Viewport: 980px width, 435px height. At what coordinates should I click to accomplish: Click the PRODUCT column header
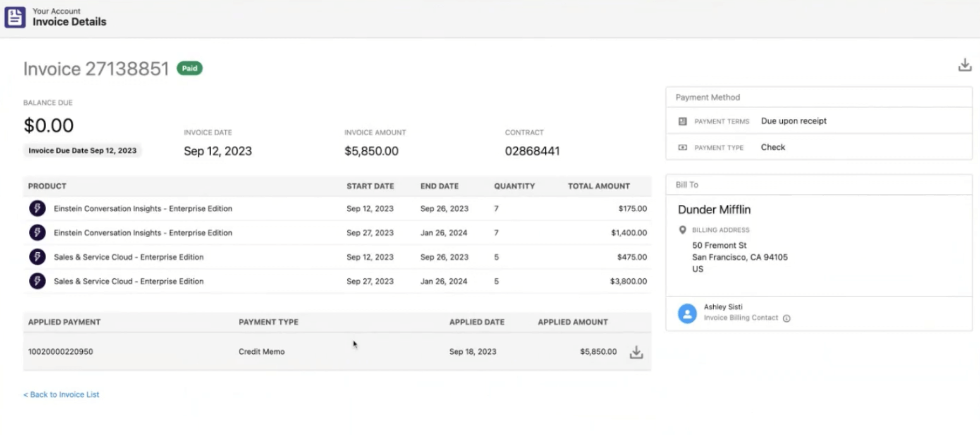tap(46, 186)
